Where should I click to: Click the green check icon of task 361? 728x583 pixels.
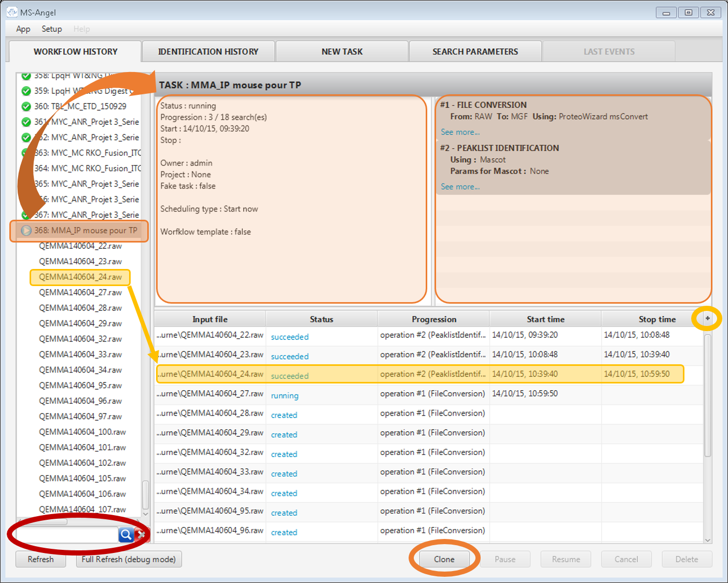coord(26,122)
